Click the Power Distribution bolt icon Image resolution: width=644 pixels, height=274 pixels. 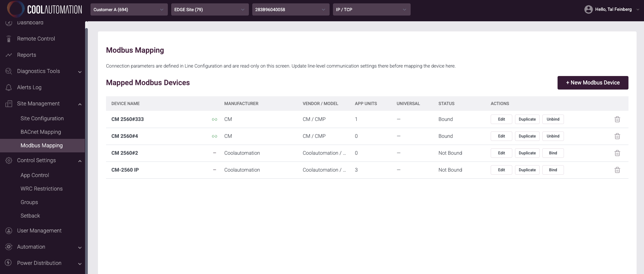tap(9, 263)
